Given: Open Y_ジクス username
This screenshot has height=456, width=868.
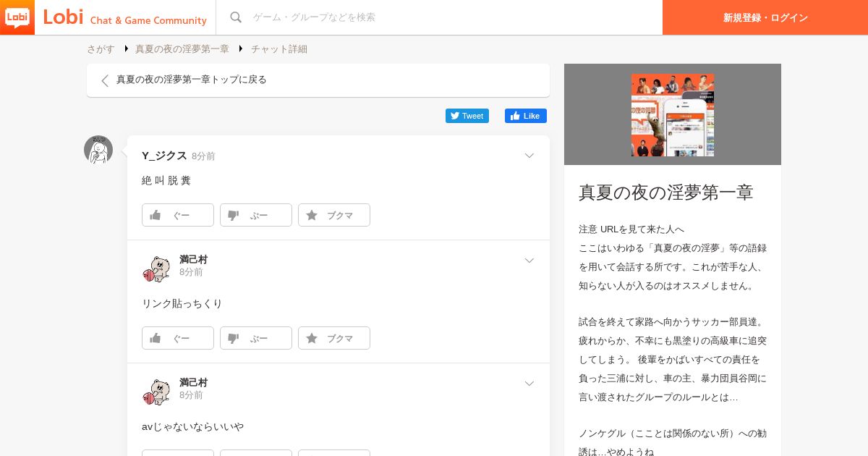Looking at the screenshot, I should [x=164, y=156].
